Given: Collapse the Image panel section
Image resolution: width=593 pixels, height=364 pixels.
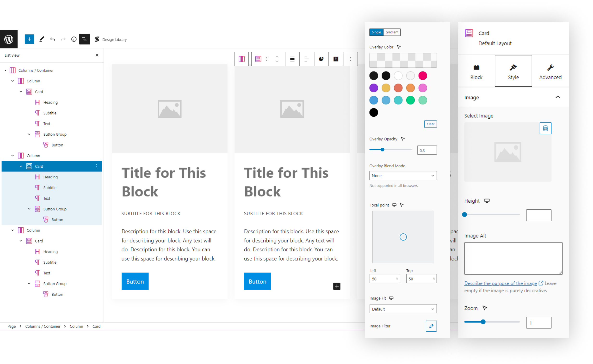Looking at the screenshot, I should (558, 97).
